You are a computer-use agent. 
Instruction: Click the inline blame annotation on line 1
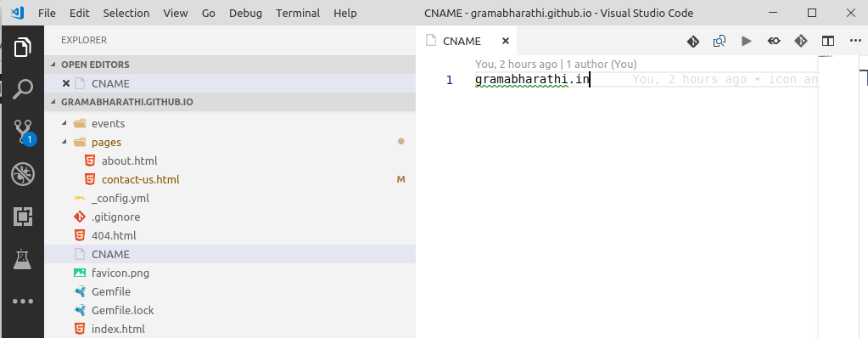coord(725,80)
